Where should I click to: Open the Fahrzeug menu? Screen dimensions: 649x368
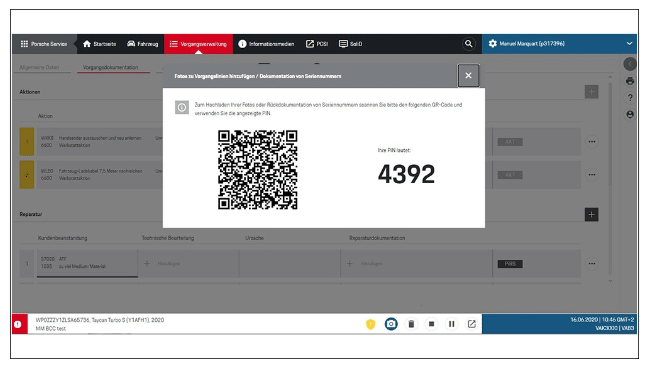142,44
